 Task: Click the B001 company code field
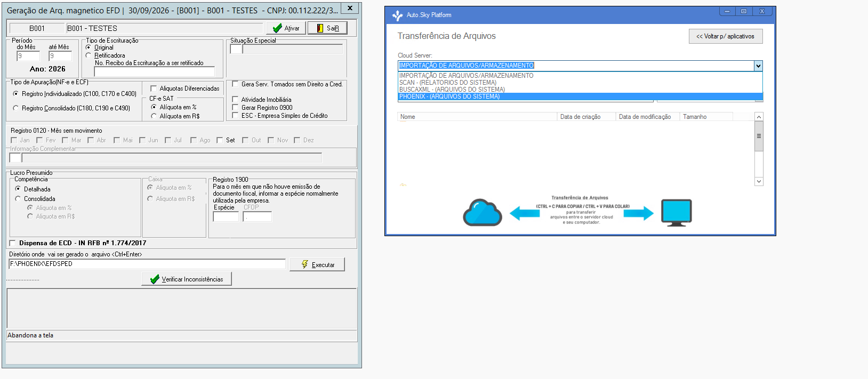37,28
